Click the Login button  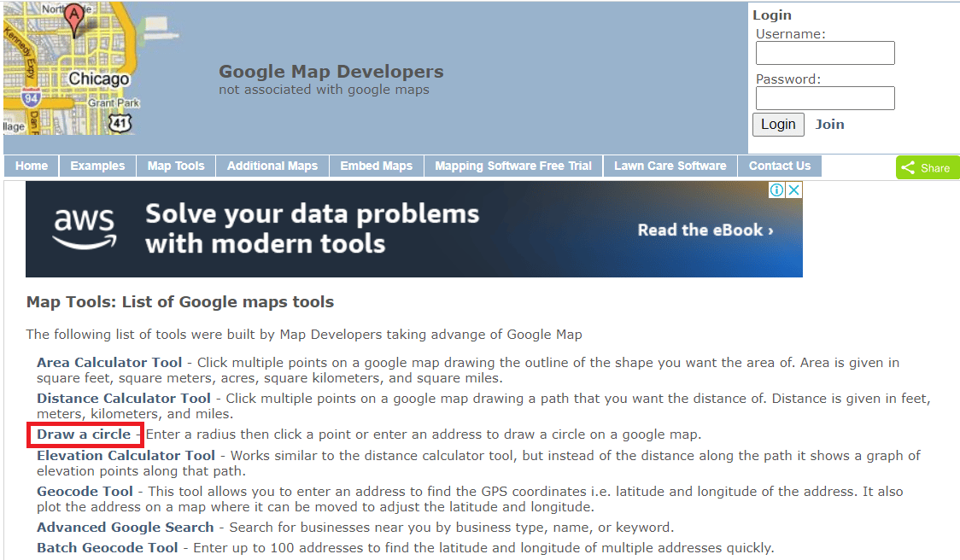[x=778, y=125]
